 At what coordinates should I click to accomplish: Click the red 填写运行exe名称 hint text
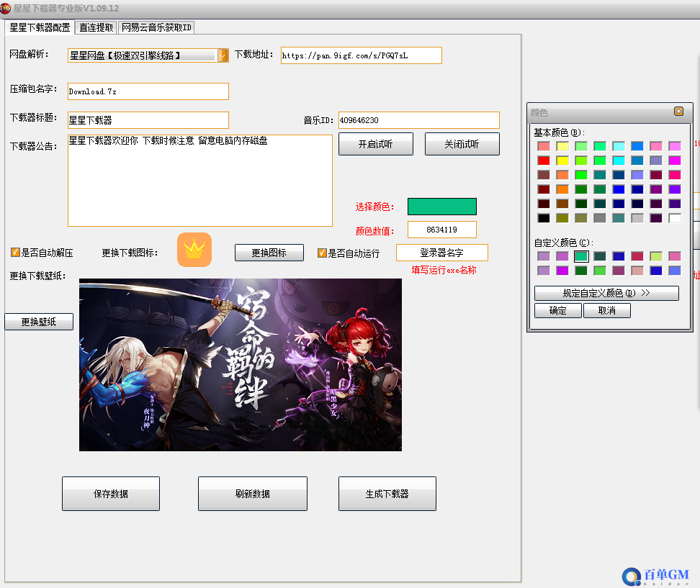(444, 270)
